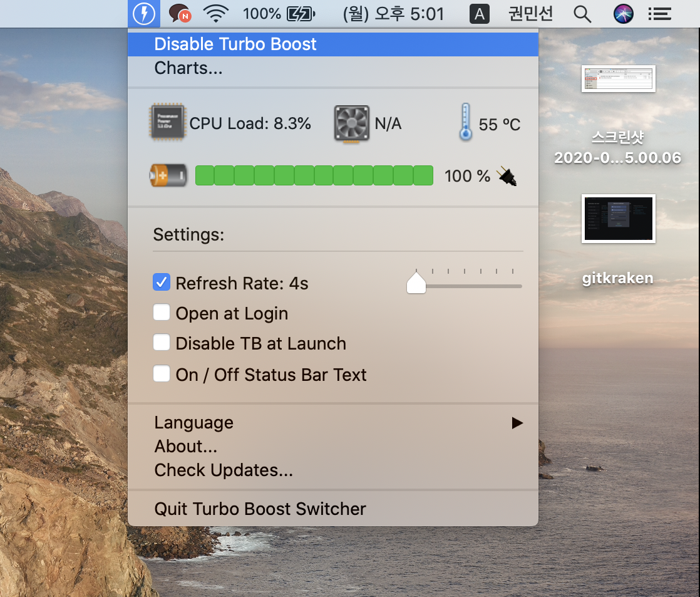Screen dimensions: 700x597
Task: Click the Turbo Boost Switcher lightning icon
Action: click(144, 14)
